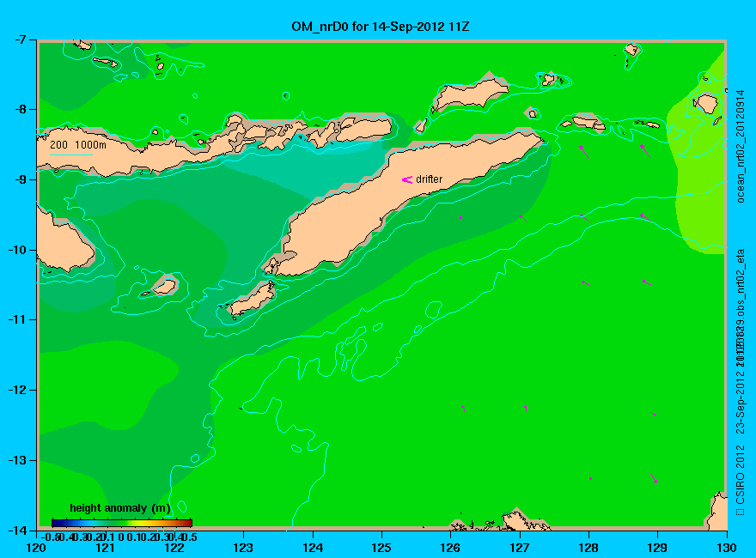Click the '125' longitude tick label
Viewport: 756px width, 558px height.
pyautogui.click(x=381, y=548)
